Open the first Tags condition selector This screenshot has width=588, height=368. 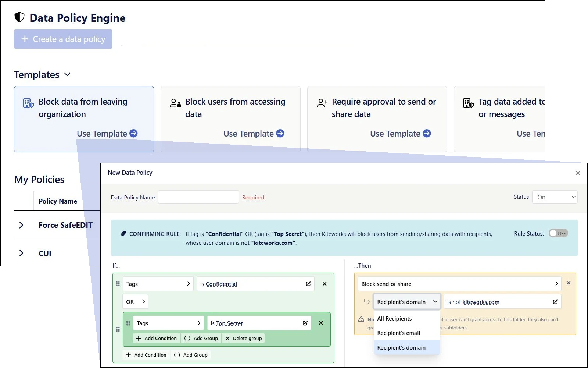click(158, 284)
